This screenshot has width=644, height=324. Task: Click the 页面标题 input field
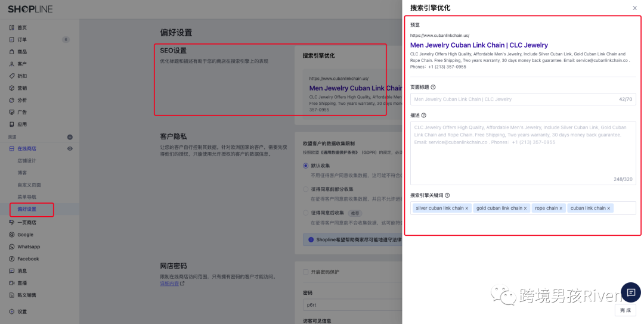(x=523, y=99)
